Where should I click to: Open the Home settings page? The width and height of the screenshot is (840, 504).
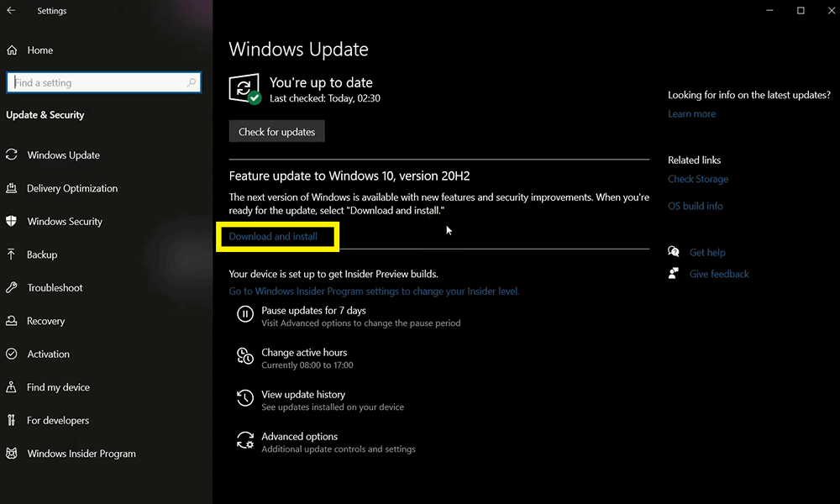[40, 50]
